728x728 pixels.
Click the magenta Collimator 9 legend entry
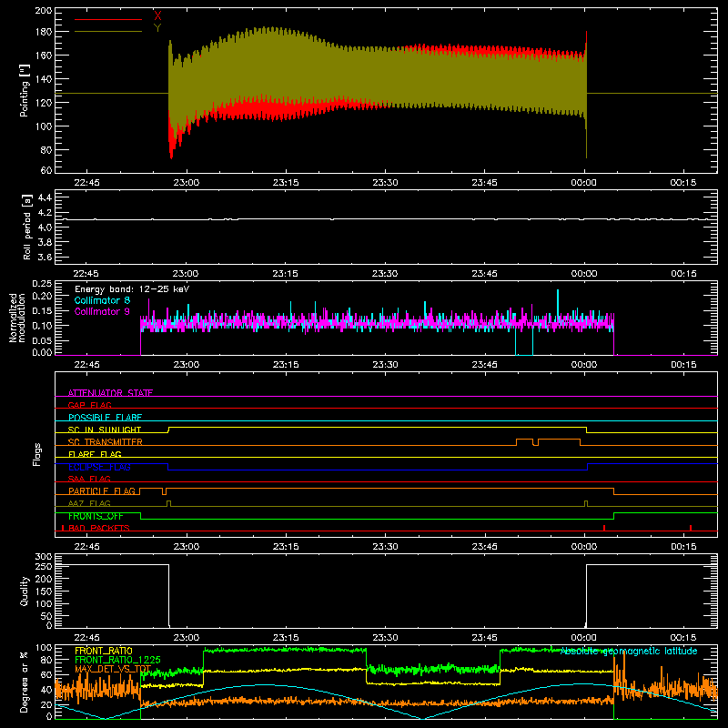[x=102, y=311]
